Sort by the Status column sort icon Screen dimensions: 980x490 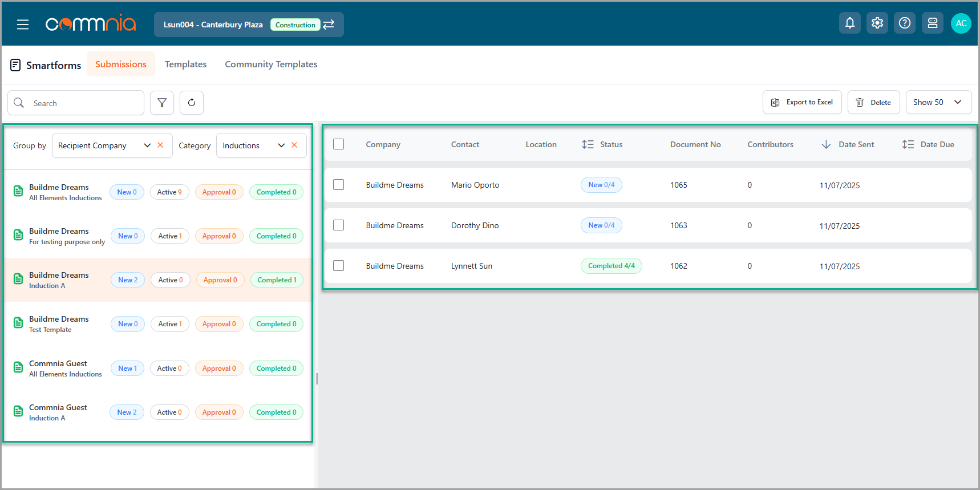tap(588, 144)
